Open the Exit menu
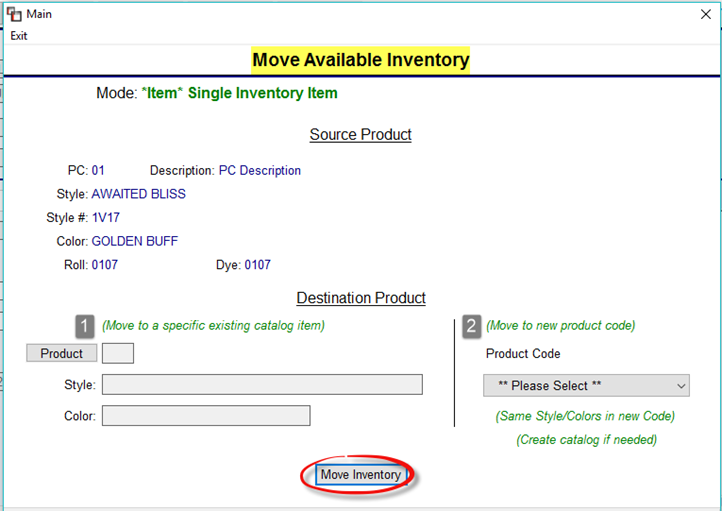722x511 pixels. [x=19, y=36]
